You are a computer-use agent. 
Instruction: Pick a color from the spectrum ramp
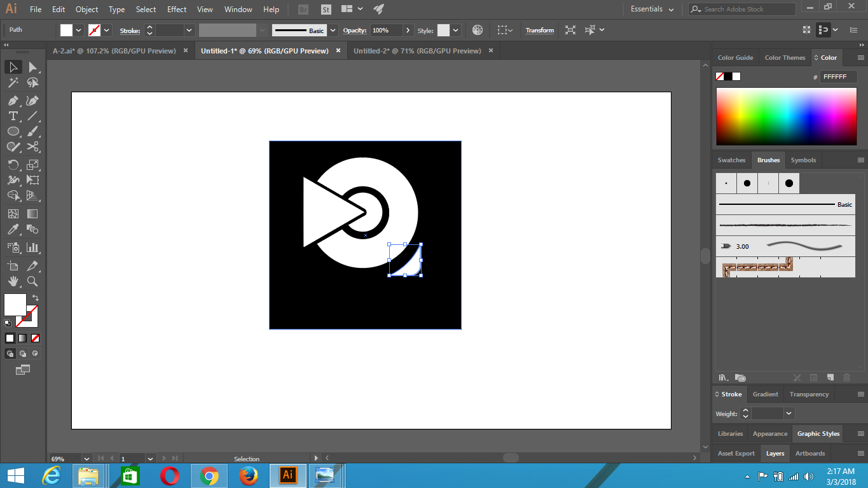coord(786,116)
